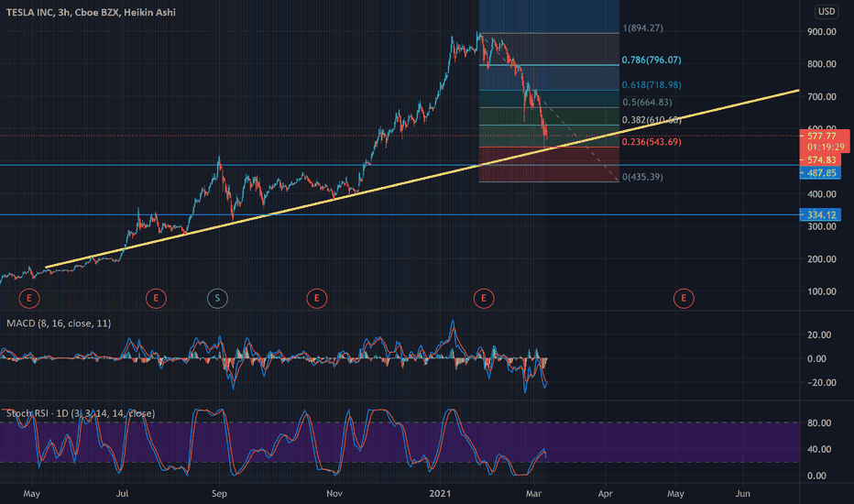
Task: Click the Mar time axis label
Action: tap(533, 494)
